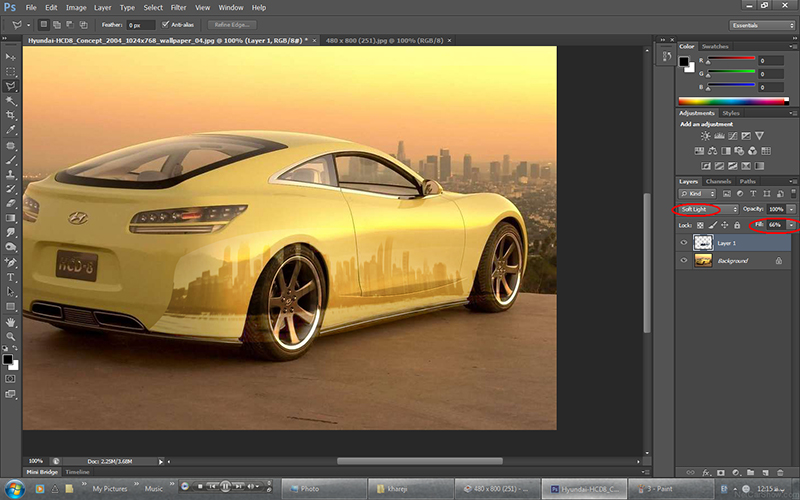Select the Hand tool
Screen dimensions: 800x500
(x=10, y=322)
